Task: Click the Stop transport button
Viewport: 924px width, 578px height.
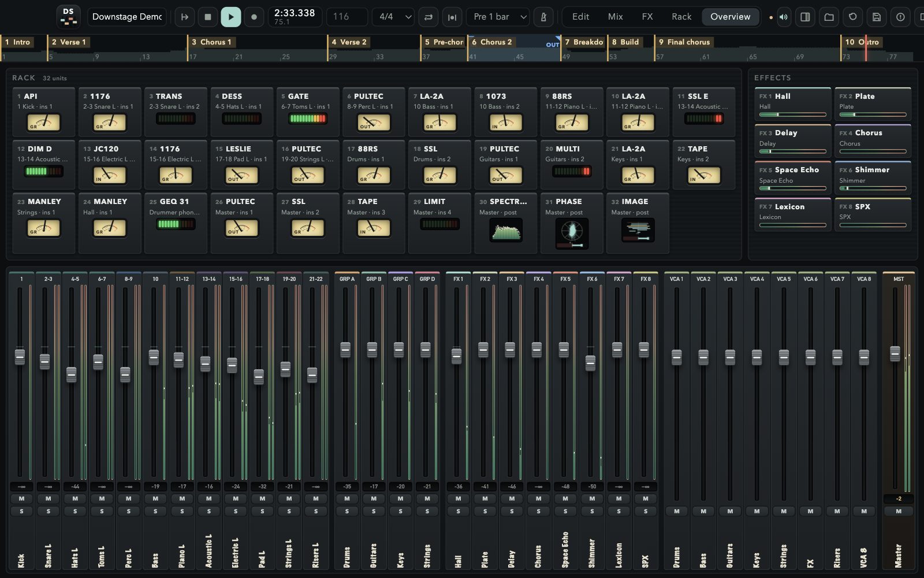Action: (x=208, y=17)
